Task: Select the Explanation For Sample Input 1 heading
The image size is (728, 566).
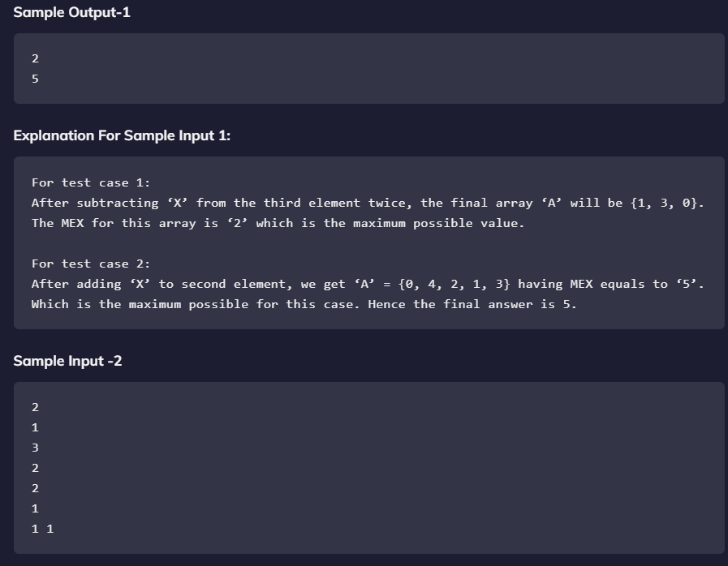Action: point(122,135)
